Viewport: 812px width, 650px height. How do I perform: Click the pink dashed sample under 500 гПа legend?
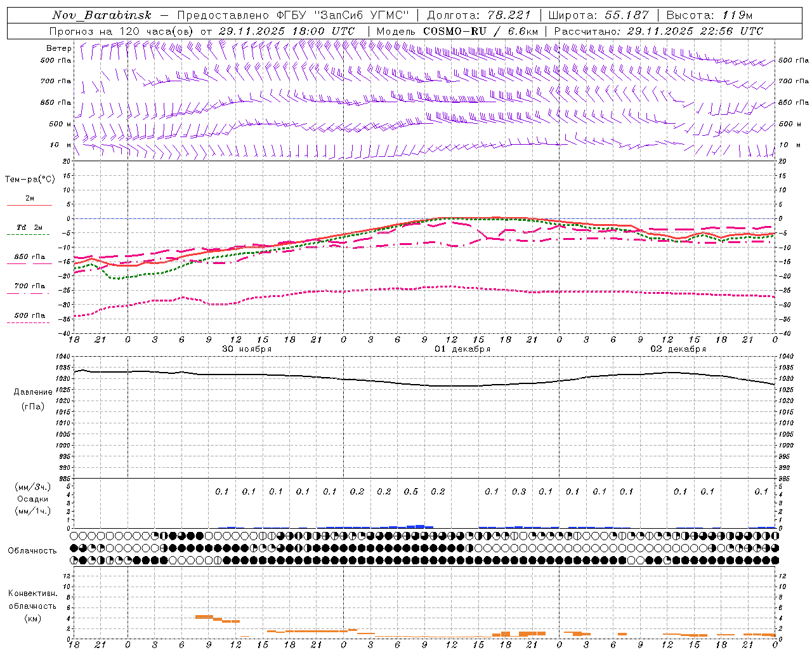(x=29, y=322)
